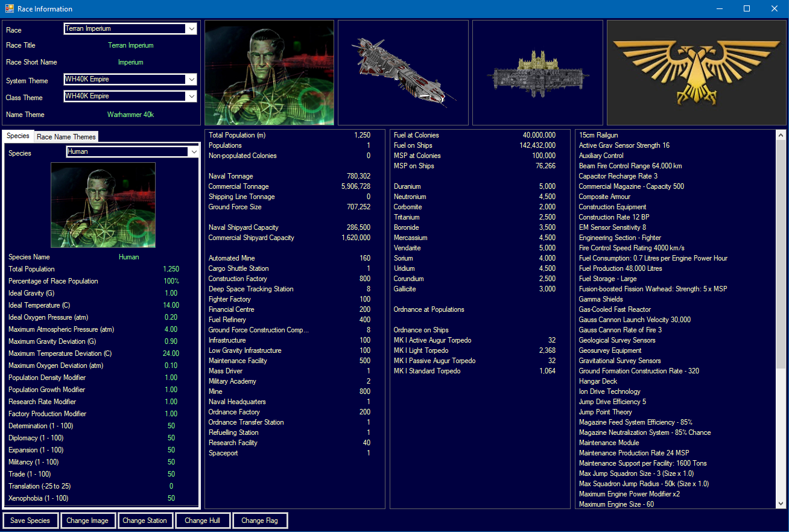The image size is (789, 532).
Task: Select the Fuel at Colonies row
Action: click(480, 135)
